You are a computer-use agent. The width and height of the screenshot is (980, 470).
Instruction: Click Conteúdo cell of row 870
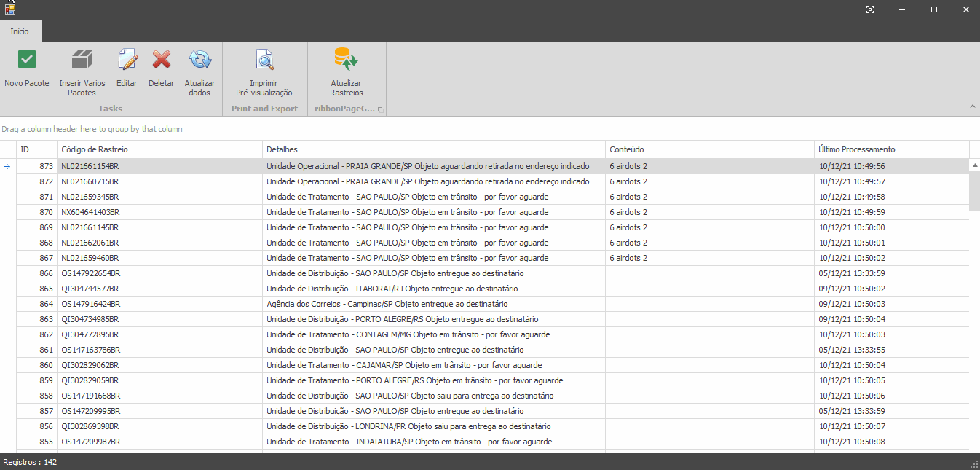tap(710, 212)
